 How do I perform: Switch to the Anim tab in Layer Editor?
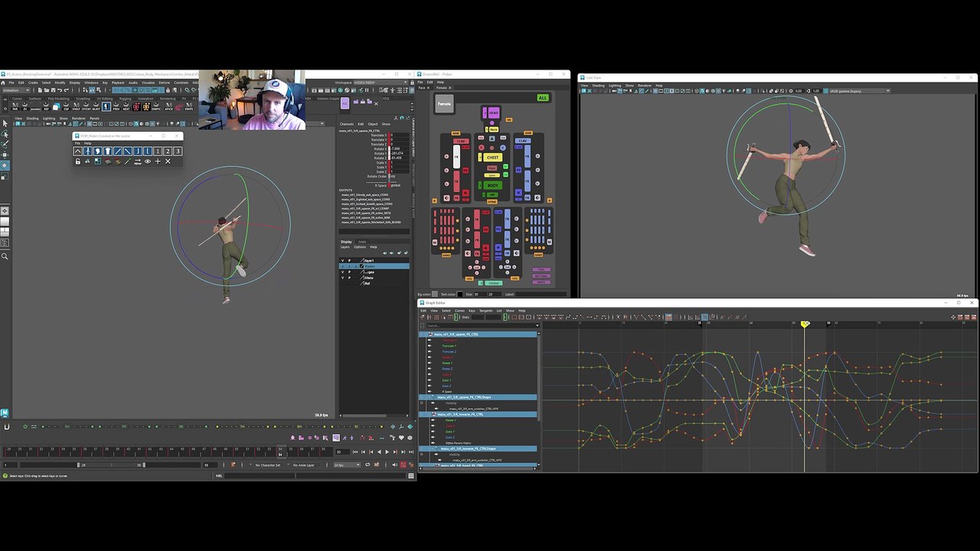[362, 242]
